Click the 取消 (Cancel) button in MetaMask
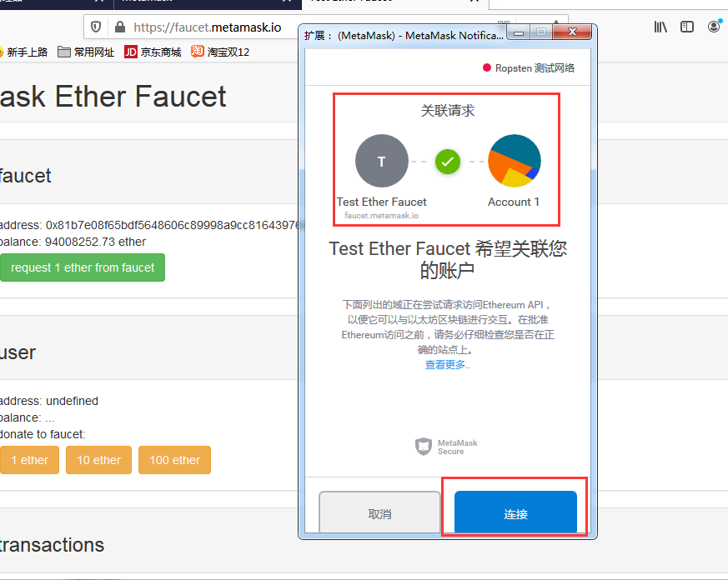Image resolution: width=728 pixels, height=580 pixels. click(x=379, y=512)
